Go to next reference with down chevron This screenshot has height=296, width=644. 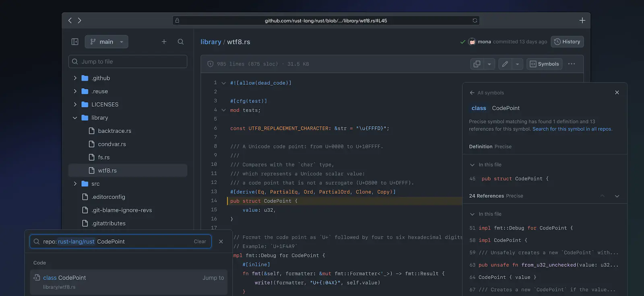[x=617, y=196]
